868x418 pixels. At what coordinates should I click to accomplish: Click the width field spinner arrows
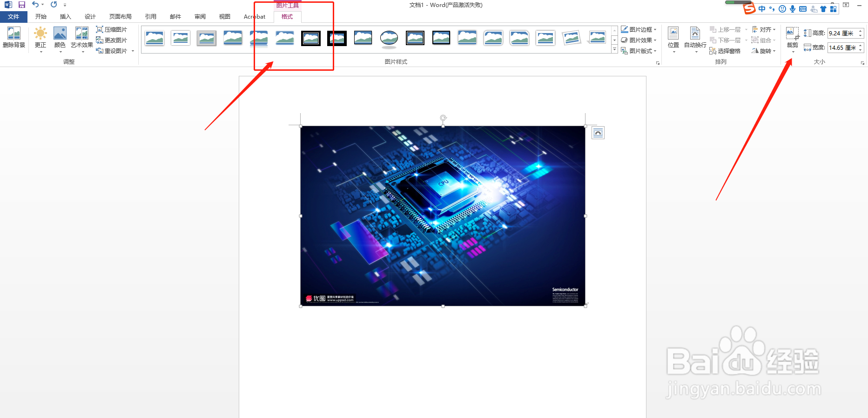[x=861, y=47]
